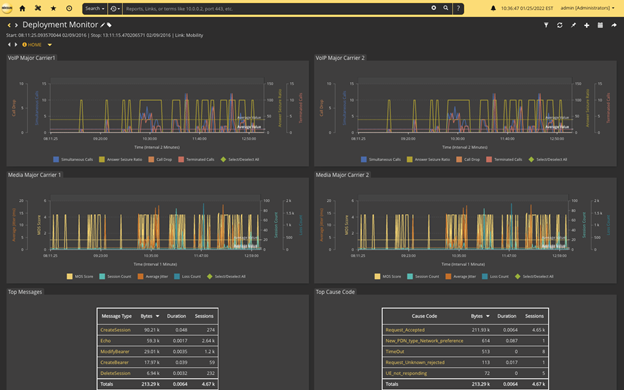Toggle Average Jitter in Media Major Carrier 2
This screenshot has height=390, width=624.
460,276
